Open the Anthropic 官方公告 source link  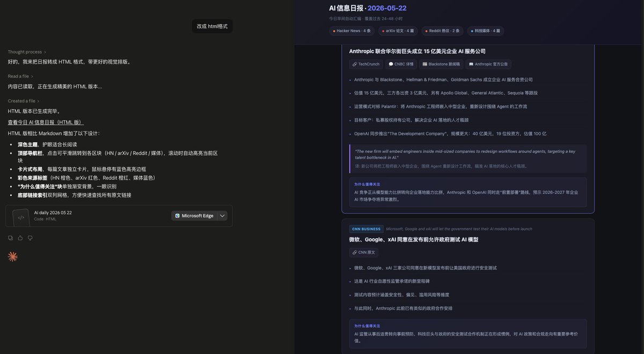click(488, 64)
